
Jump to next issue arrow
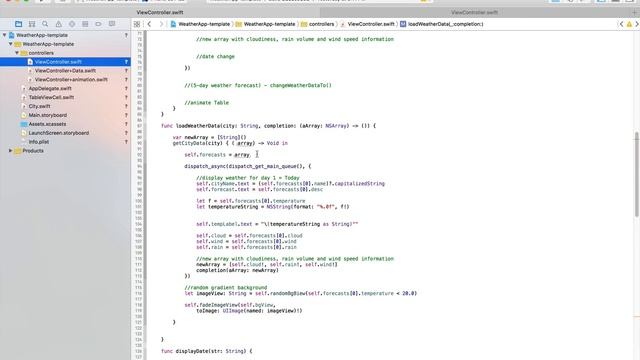637,24
